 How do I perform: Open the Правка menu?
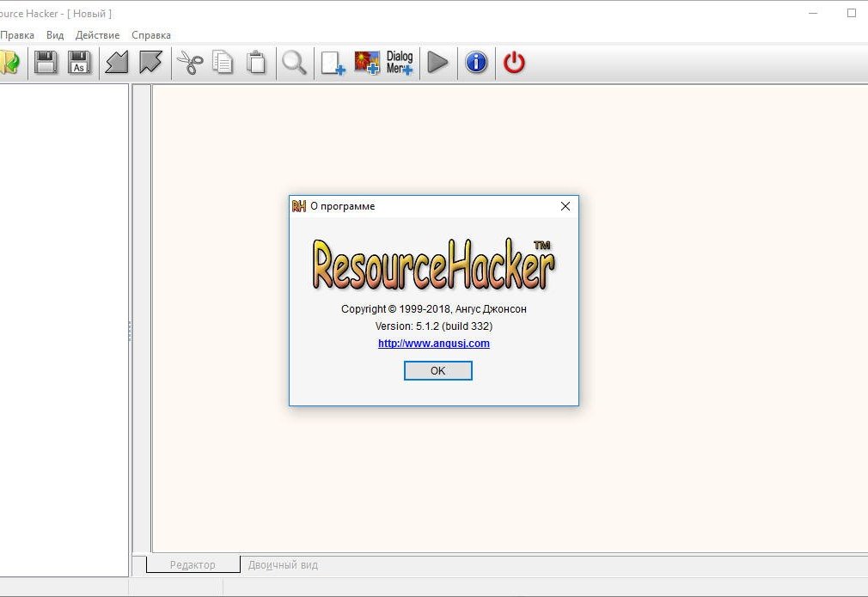tap(17, 35)
